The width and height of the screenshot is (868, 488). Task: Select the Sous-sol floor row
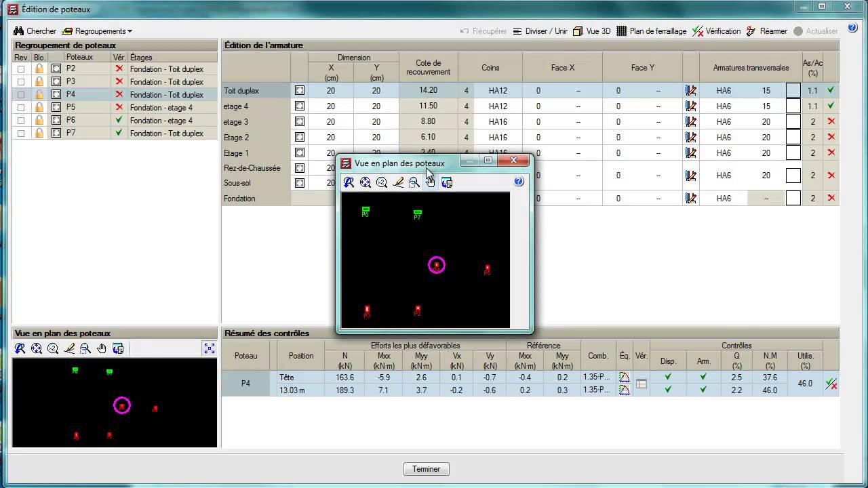click(256, 183)
